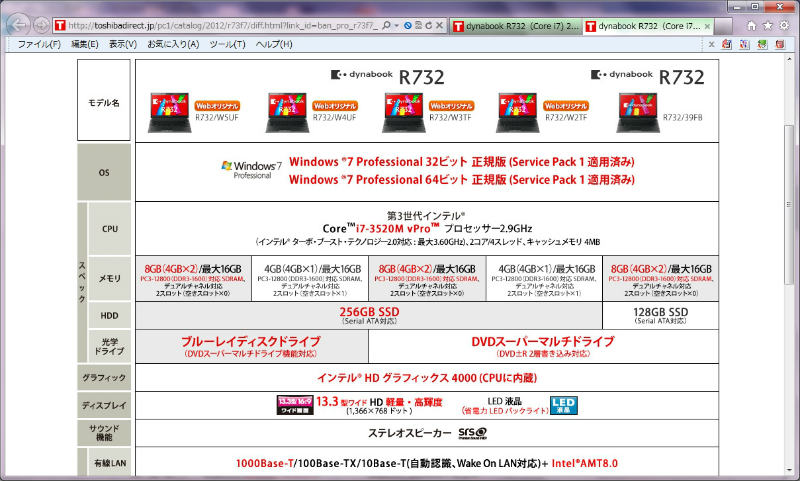800x481 pixels.
Task: Click the Webオリジナル badge for R732/W2TF
Action: coord(566,106)
